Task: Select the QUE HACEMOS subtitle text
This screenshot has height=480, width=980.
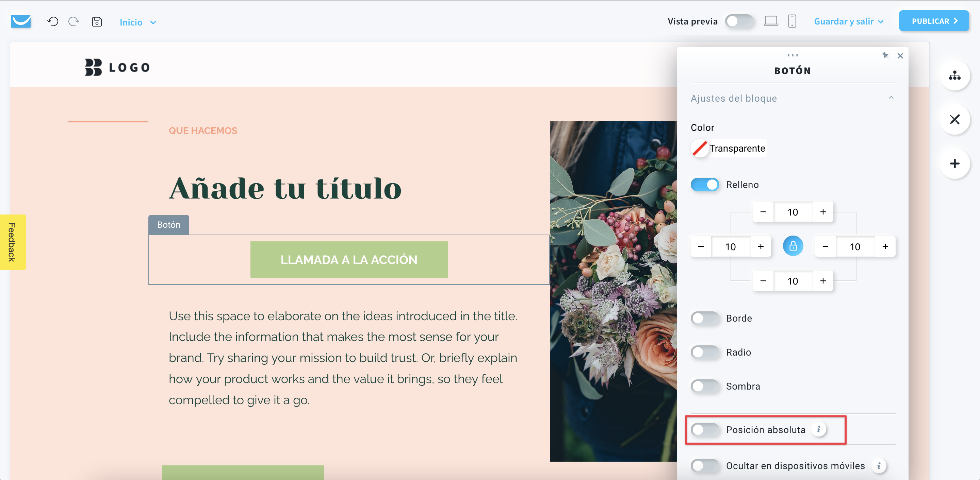Action: pos(203,131)
